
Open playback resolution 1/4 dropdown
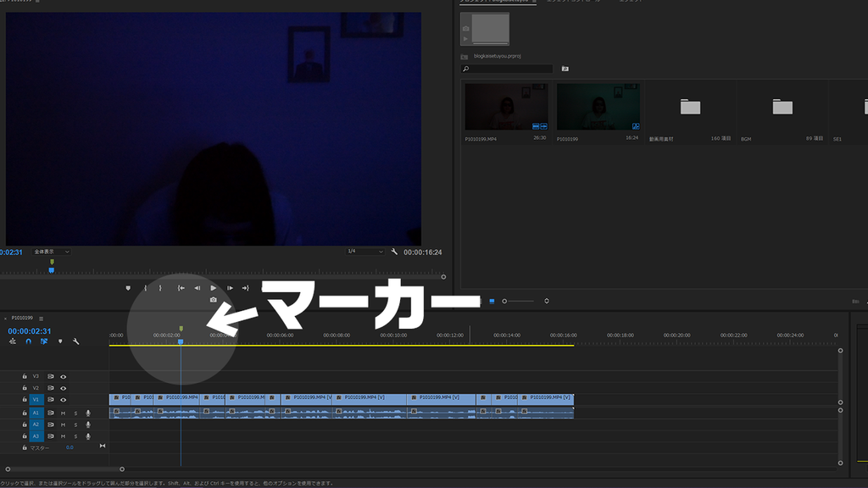pos(364,252)
